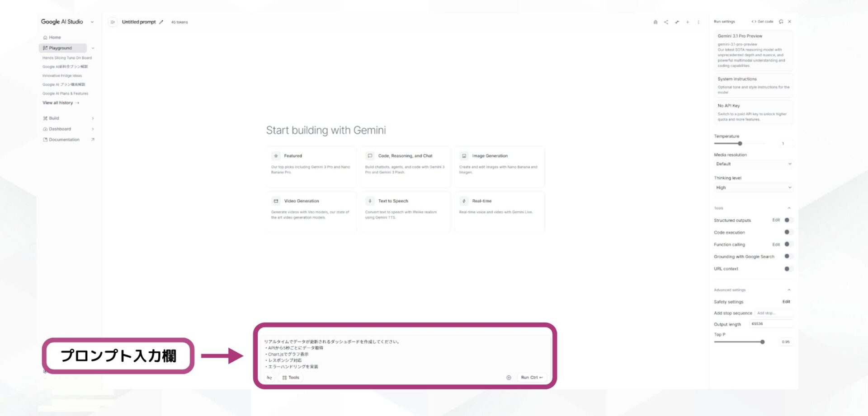Select the Playground icon in the sidebar
Viewport: 868px width, 416px height.
click(x=45, y=48)
